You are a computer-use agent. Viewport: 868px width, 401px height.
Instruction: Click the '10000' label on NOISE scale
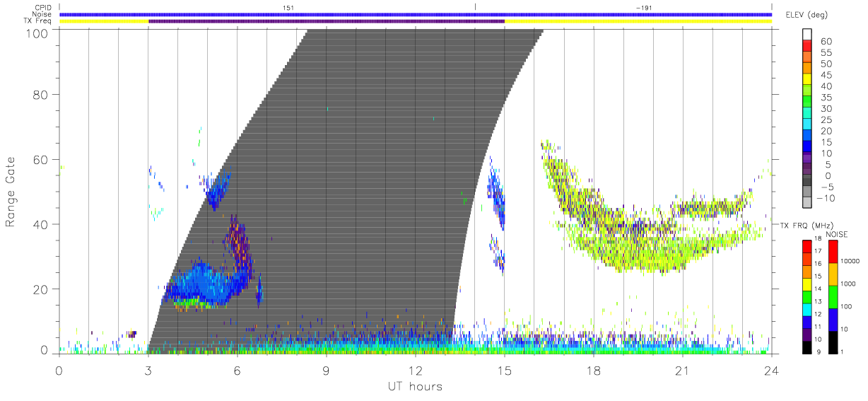(x=850, y=262)
